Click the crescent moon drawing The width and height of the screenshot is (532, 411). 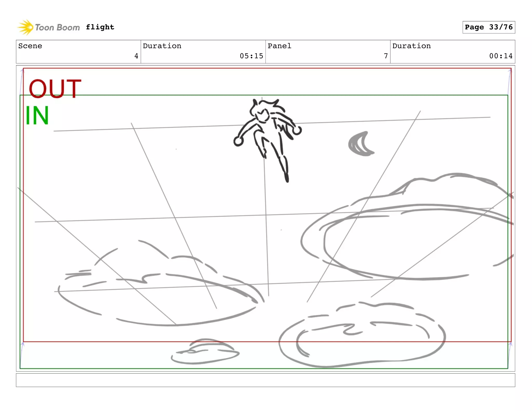[361, 144]
